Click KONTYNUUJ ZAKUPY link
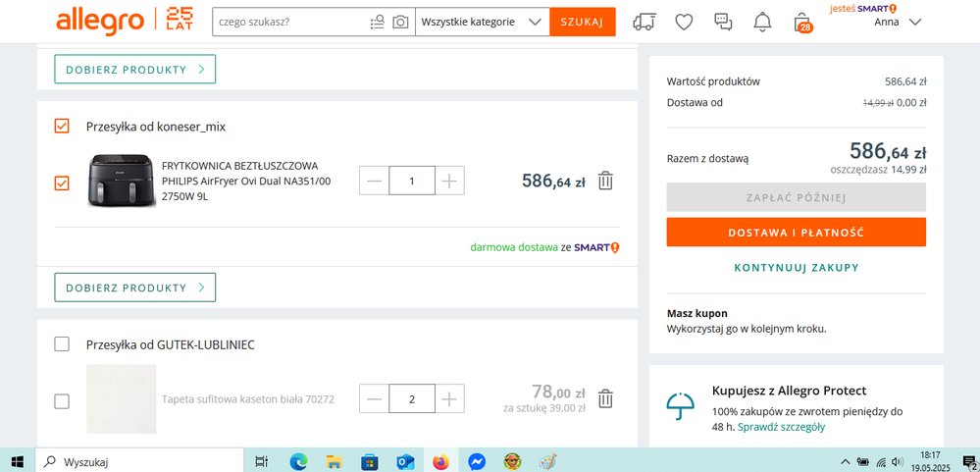Screen dimensions: 980x472 pyautogui.click(x=797, y=268)
